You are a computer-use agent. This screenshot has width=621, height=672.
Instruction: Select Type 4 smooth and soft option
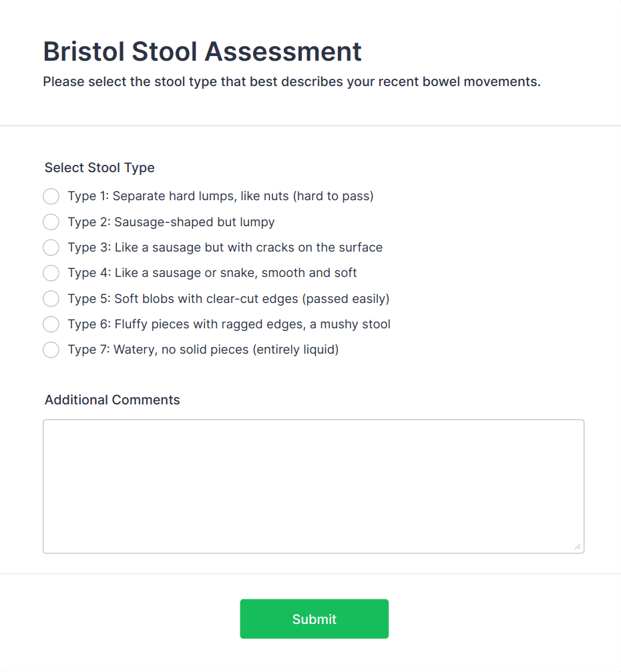pyautogui.click(x=51, y=273)
